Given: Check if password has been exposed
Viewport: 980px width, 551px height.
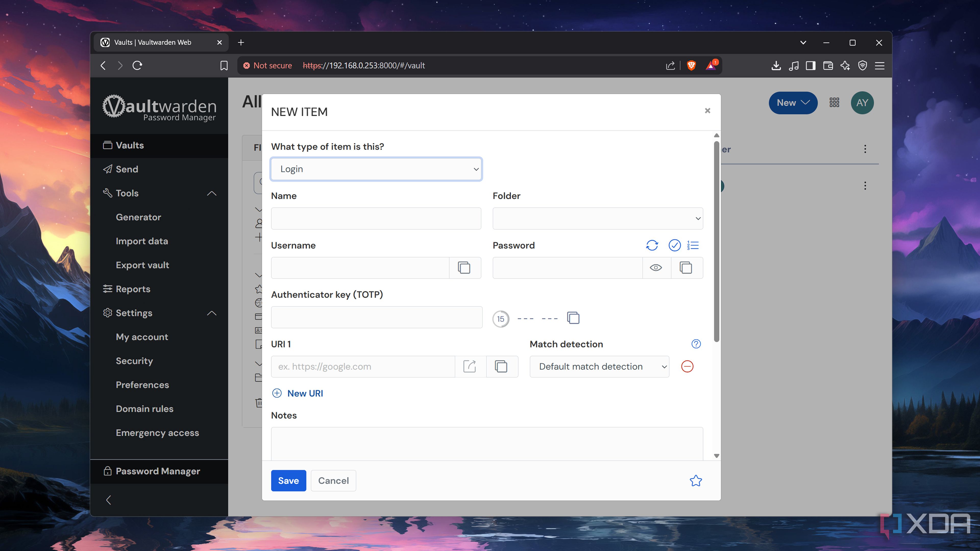Looking at the screenshot, I should tap(674, 245).
